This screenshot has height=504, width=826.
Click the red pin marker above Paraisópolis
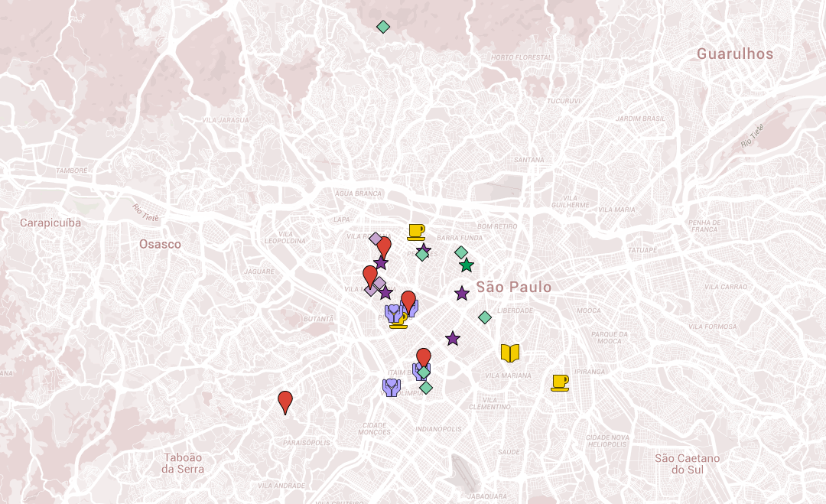pos(285,403)
